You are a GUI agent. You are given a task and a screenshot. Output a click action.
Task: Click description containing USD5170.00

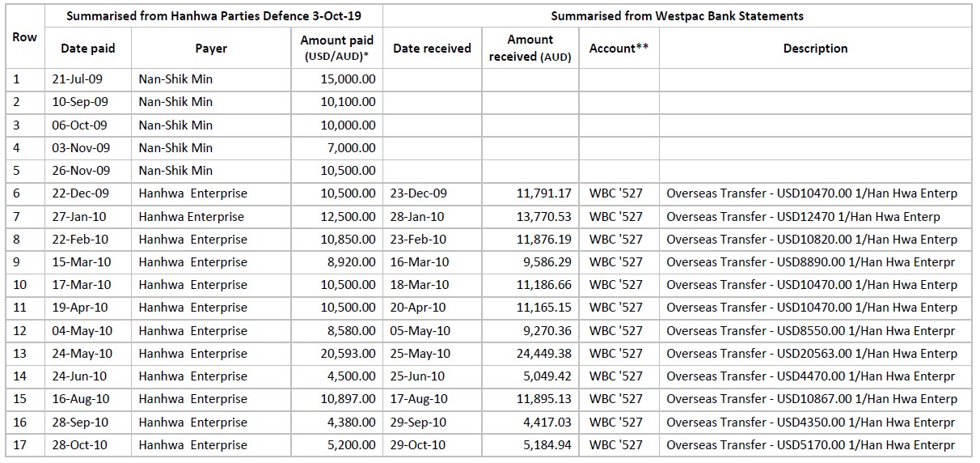tap(811, 444)
